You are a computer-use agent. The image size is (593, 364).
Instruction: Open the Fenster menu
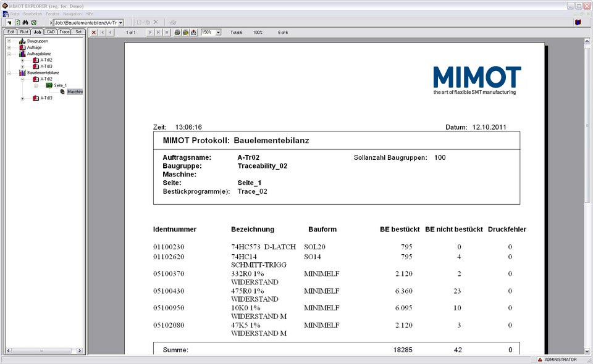click(x=53, y=14)
